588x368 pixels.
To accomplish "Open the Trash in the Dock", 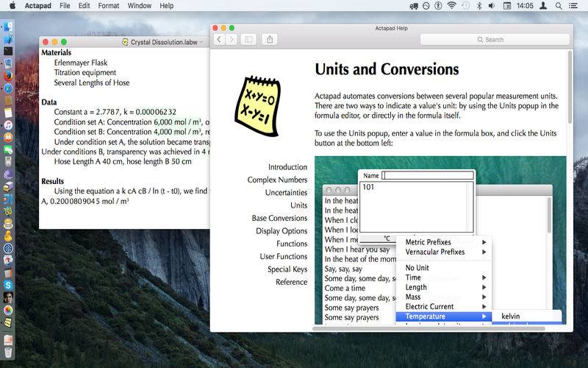I will pos(8,353).
